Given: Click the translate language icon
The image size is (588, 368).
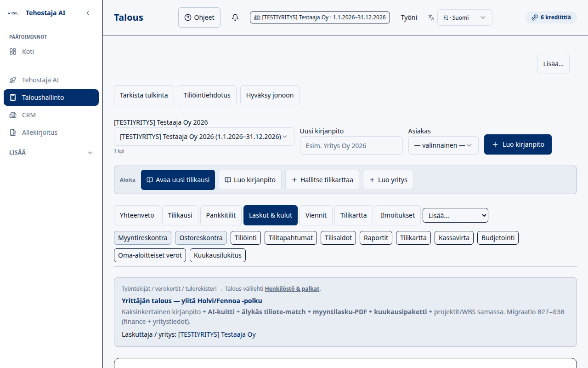Looking at the screenshot, I should pos(431,17).
